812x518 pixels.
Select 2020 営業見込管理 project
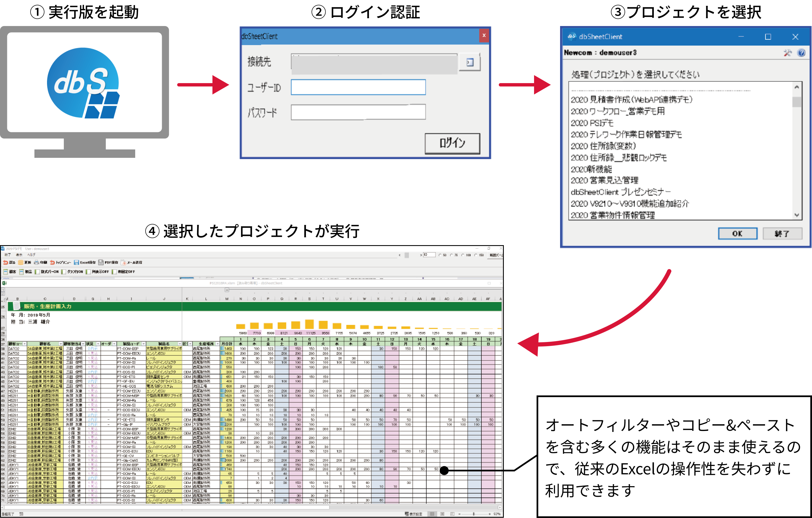[x=604, y=181]
